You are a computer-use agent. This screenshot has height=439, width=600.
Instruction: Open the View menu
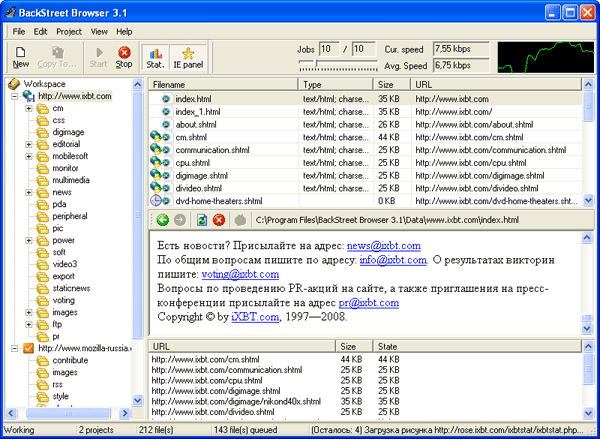click(x=99, y=31)
